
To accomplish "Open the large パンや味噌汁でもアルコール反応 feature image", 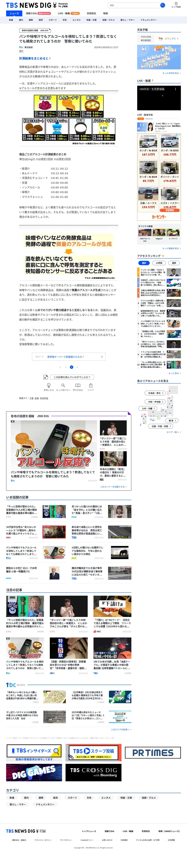I will coord(54,444).
